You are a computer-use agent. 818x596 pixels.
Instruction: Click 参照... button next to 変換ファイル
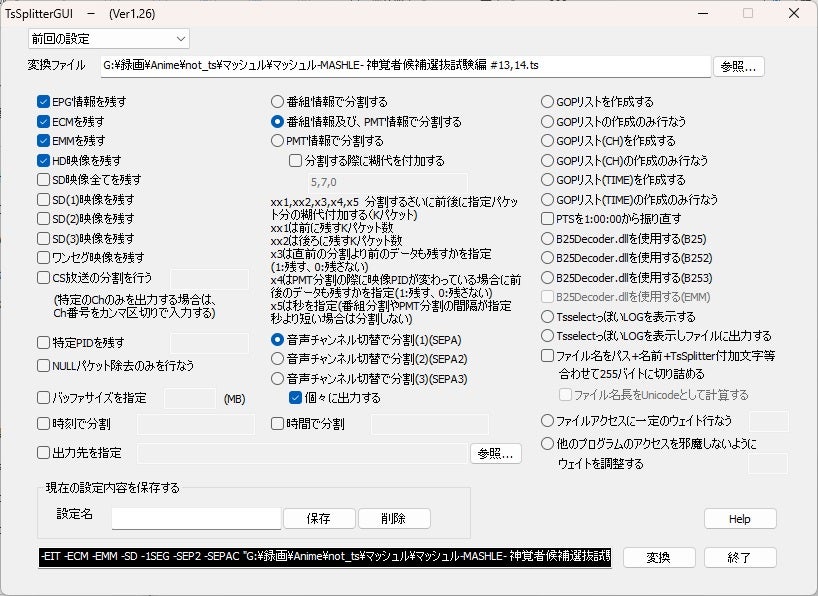point(739,66)
